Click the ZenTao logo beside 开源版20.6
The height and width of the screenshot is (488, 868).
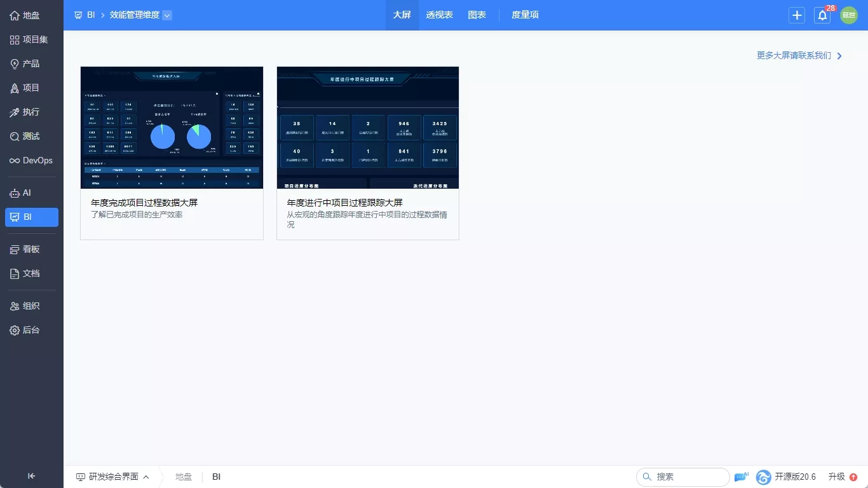point(763,477)
